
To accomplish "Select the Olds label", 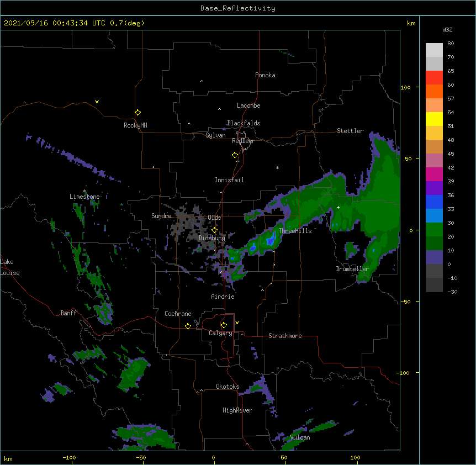I will pyautogui.click(x=214, y=218).
